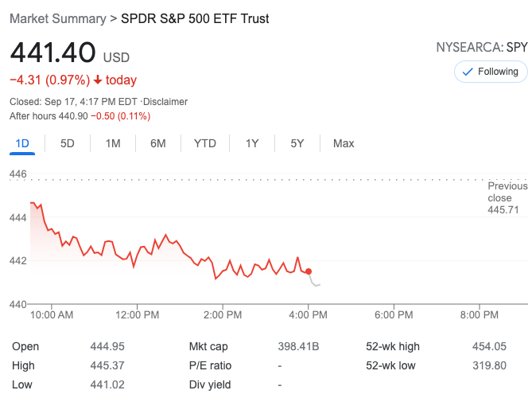Screen dimensions: 532x402
Task: Switch chart to 1Y range
Action: click(x=252, y=143)
